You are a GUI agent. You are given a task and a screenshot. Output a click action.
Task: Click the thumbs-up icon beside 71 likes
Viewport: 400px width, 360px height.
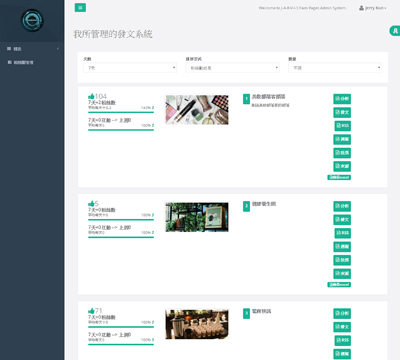click(x=91, y=311)
